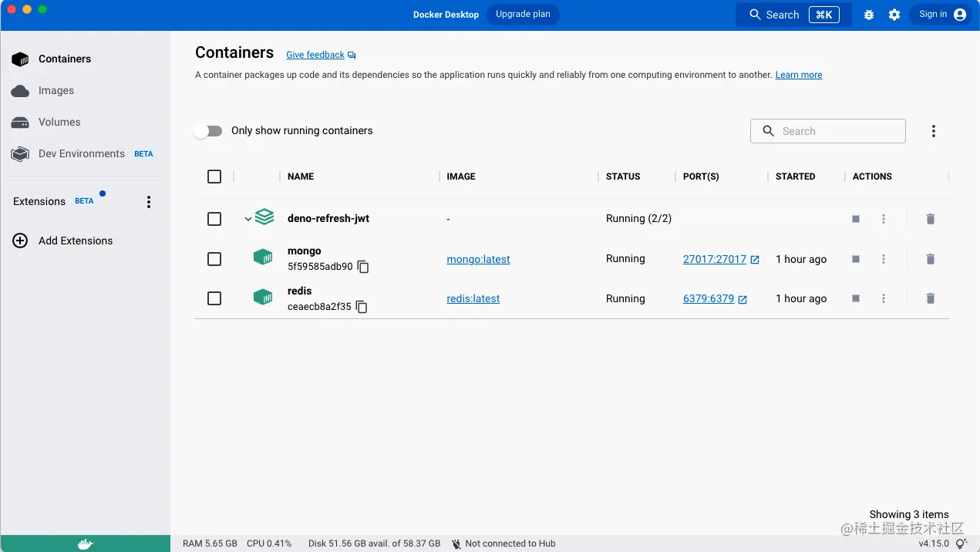Copy the mongo container ID
Screen dimensions: 980x552
point(363,267)
